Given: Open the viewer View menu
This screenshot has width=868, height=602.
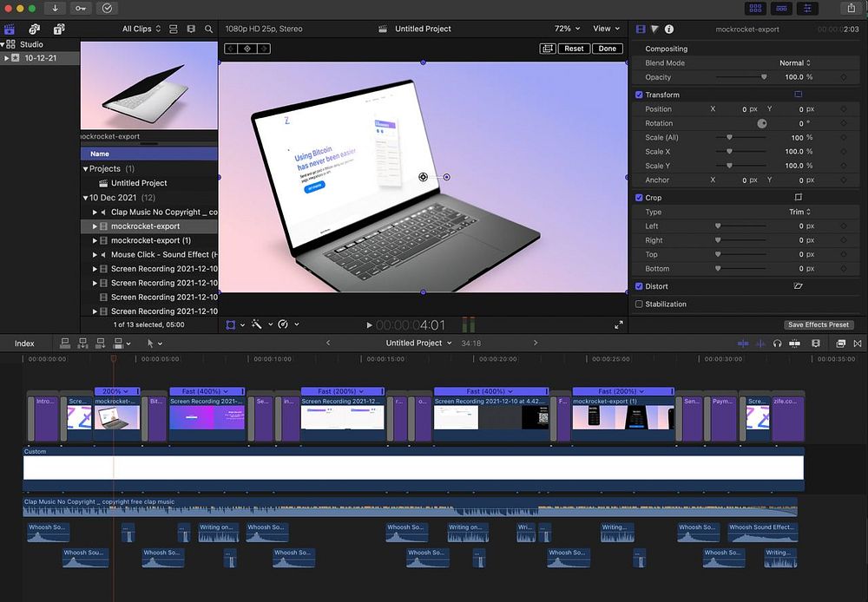Looking at the screenshot, I should [x=605, y=29].
